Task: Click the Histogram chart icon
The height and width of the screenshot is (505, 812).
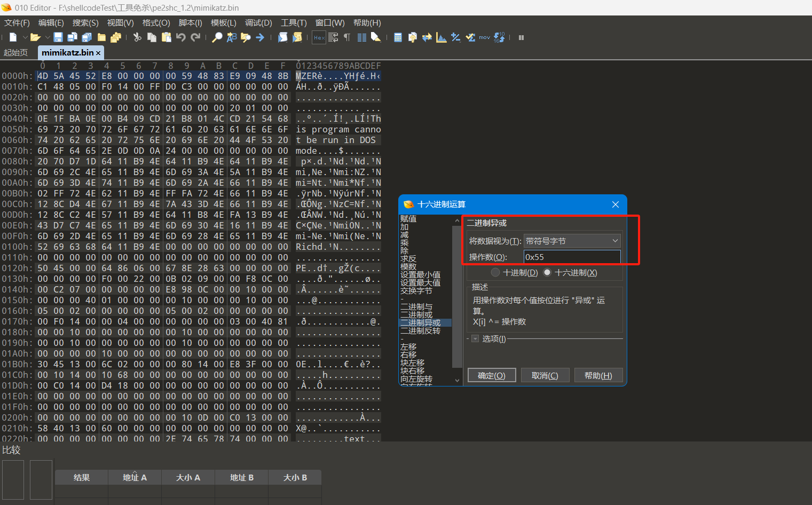Action: pyautogui.click(x=441, y=37)
